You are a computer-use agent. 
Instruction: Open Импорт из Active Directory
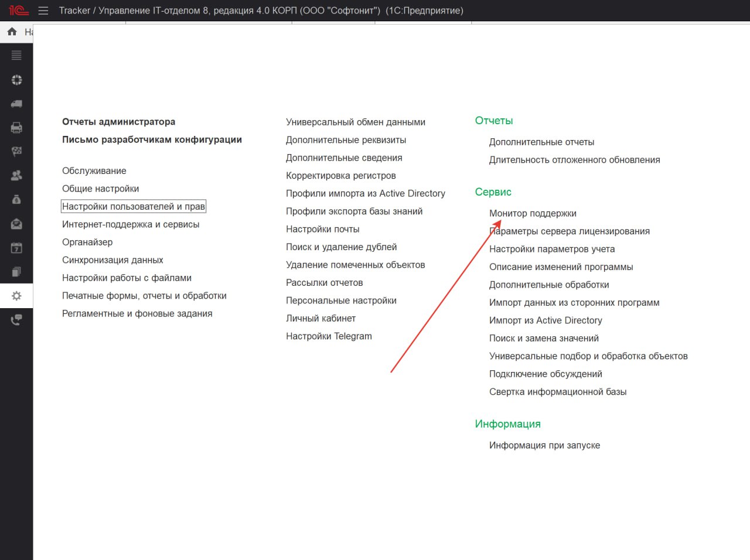pos(546,320)
